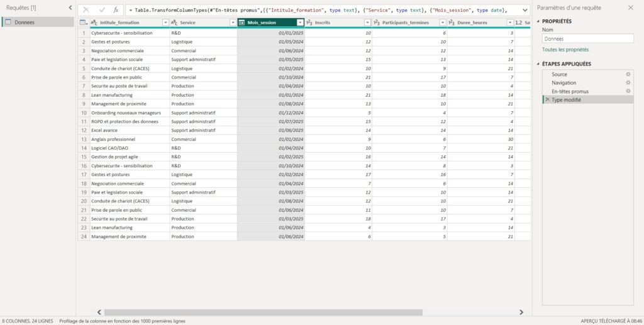Screen dimensions: 644x325
Task: Select 'Onboarding nouveaux manageurs' cell
Action: [x=130, y=113]
